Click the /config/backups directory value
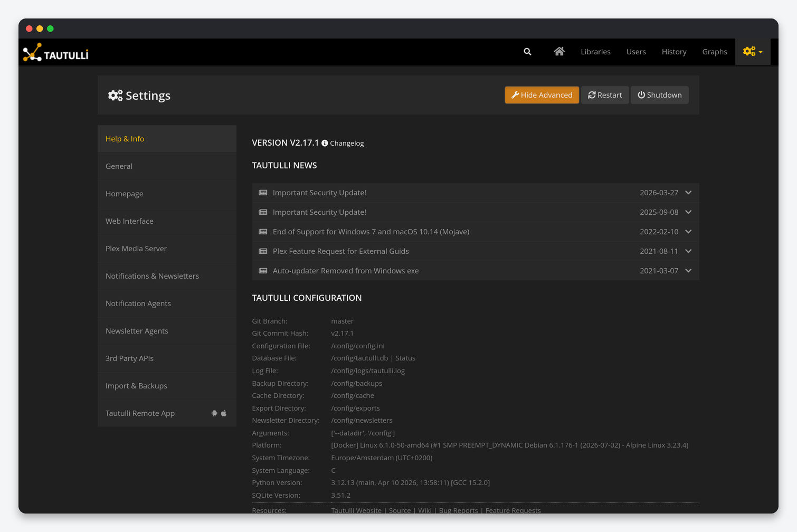 [356, 384]
